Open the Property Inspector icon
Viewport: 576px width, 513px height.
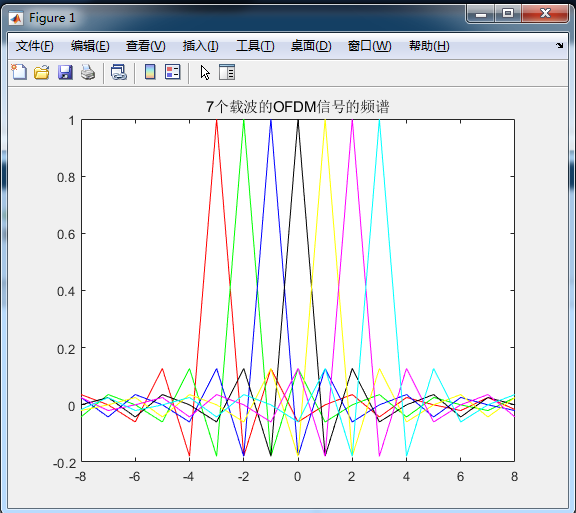[227, 72]
